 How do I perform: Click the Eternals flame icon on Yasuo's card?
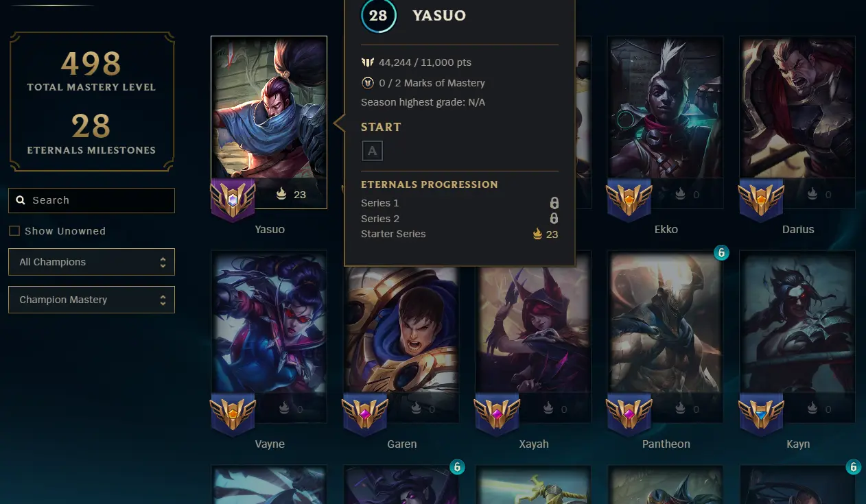pyautogui.click(x=281, y=195)
